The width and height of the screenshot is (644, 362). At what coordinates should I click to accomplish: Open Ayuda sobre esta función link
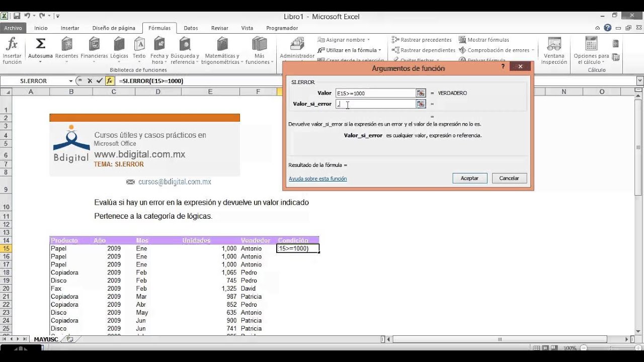[317, 178]
